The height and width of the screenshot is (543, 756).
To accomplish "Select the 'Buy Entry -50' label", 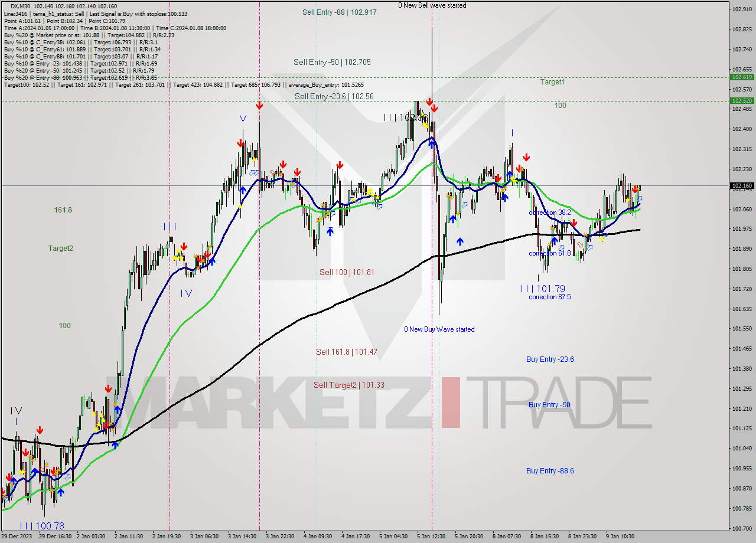I will pos(549,404).
